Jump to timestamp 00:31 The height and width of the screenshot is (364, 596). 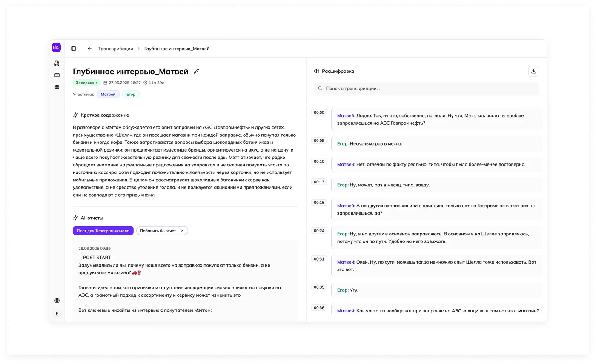coord(319,259)
